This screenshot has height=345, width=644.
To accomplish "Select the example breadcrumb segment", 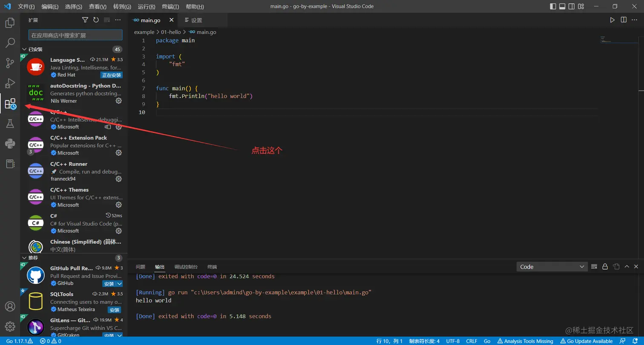I will point(144,32).
